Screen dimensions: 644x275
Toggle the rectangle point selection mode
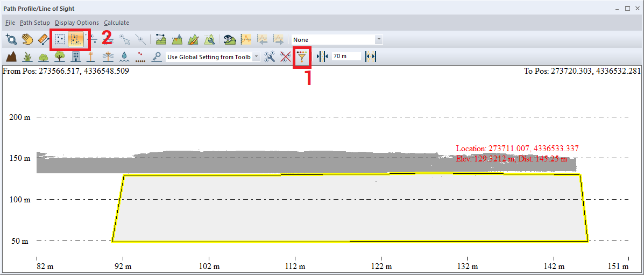pyautogui.click(x=60, y=39)
